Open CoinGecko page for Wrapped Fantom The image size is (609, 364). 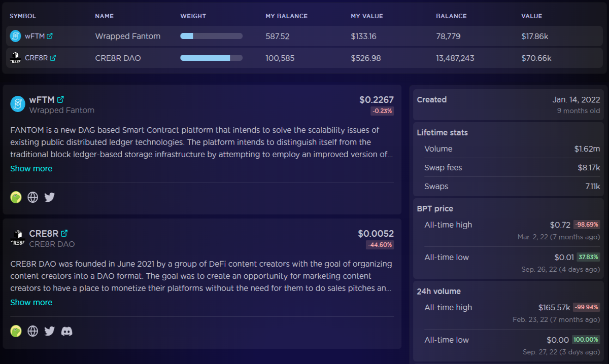point(16,197)
